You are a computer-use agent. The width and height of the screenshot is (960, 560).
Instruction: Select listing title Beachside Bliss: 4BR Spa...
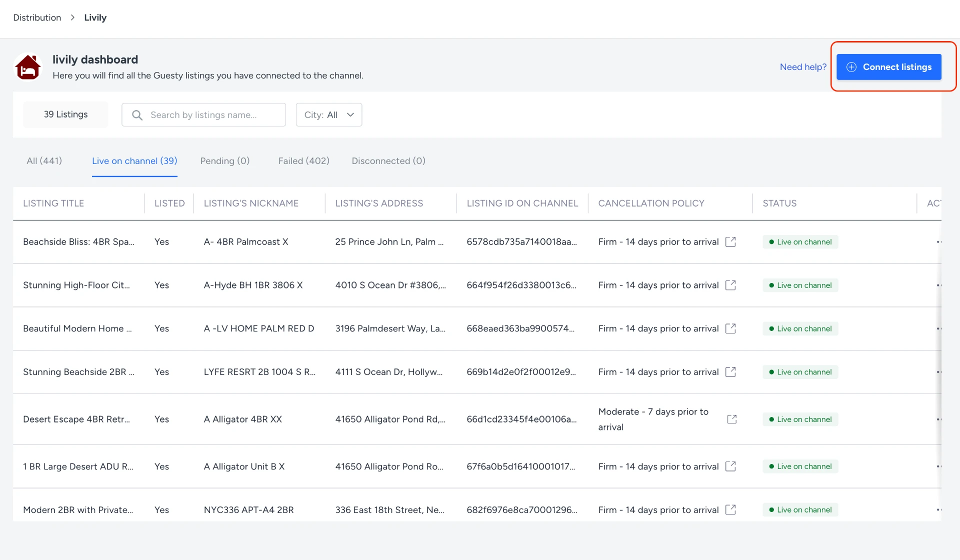[78, 242]
